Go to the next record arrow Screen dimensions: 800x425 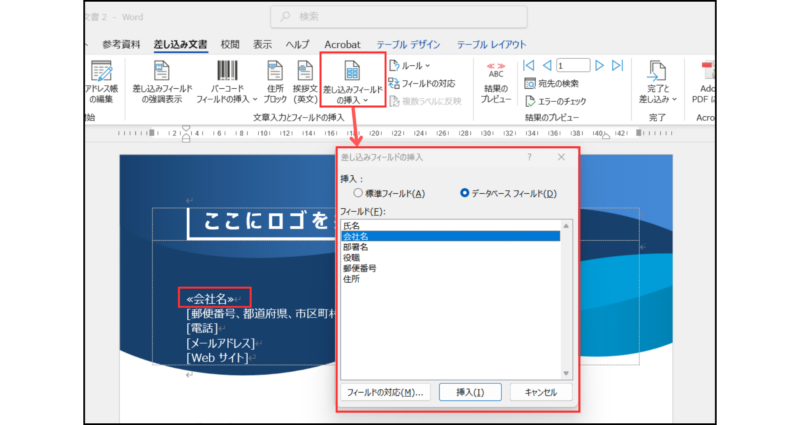coord(600,65)
